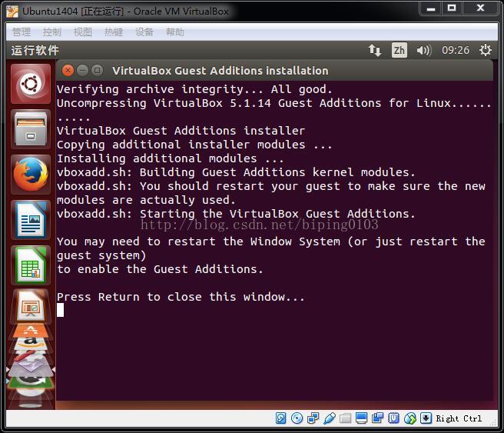Viewport: 504px width, 433px height.
Task: Click the shared folders status icon
Action: point(345,418)
